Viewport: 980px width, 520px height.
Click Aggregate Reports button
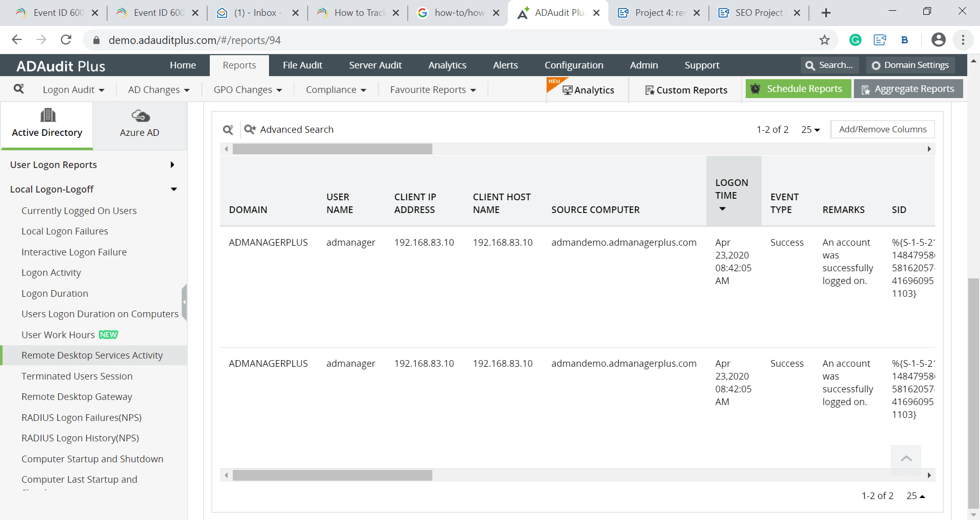point(909,89)
